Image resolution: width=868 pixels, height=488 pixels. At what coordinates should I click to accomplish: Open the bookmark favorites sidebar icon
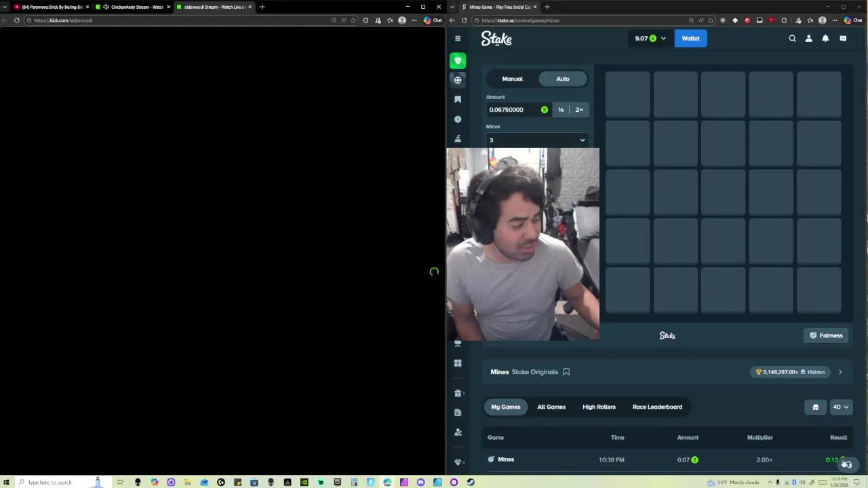(458, 100)
